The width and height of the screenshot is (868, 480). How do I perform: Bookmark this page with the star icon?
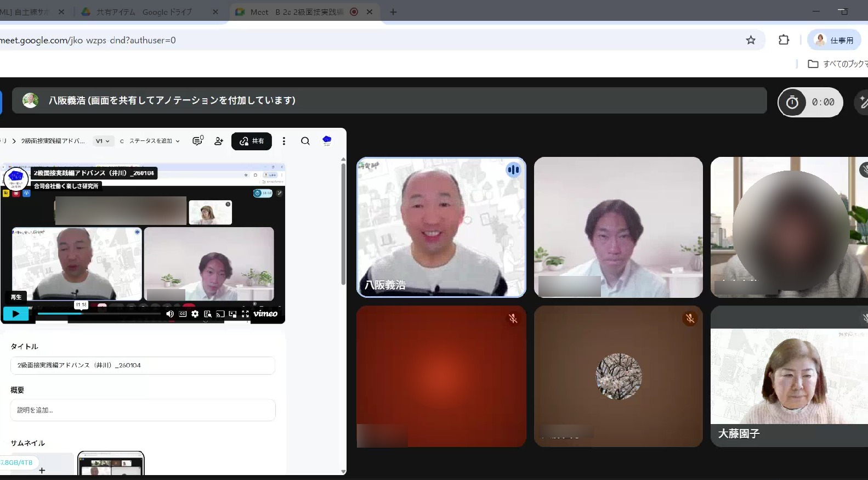(x=751, y=40)
